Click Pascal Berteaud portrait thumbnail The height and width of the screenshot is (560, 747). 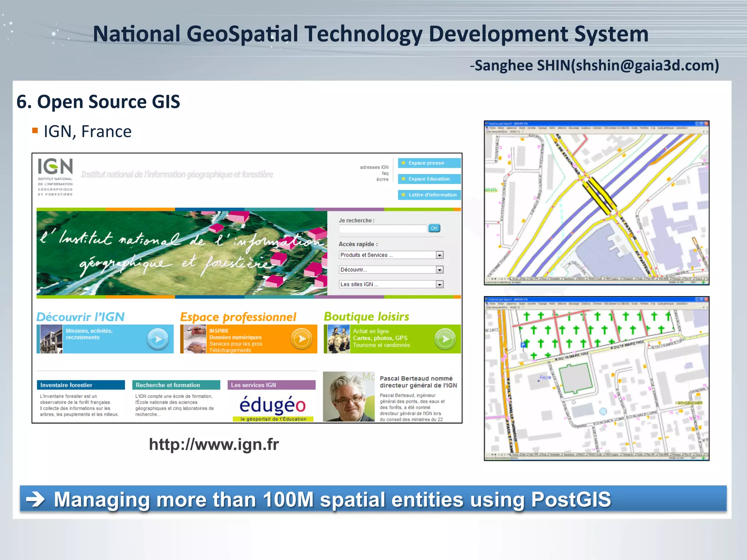click(x=349, y=397)
